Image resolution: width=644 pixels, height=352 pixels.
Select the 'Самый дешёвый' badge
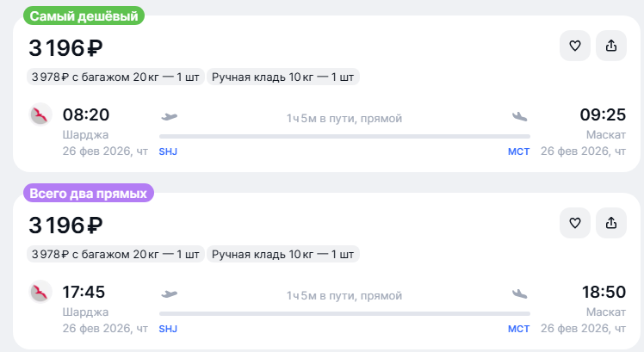pos(83,15)
